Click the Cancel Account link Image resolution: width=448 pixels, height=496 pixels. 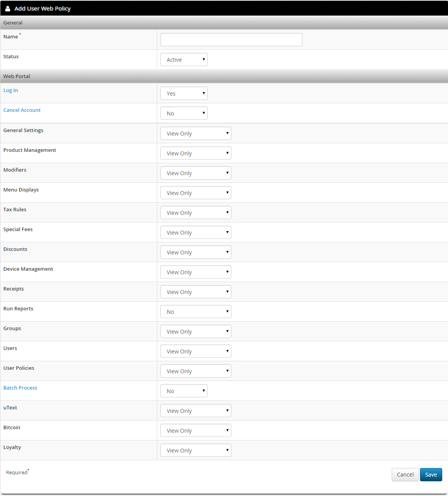tap(22, 110)
